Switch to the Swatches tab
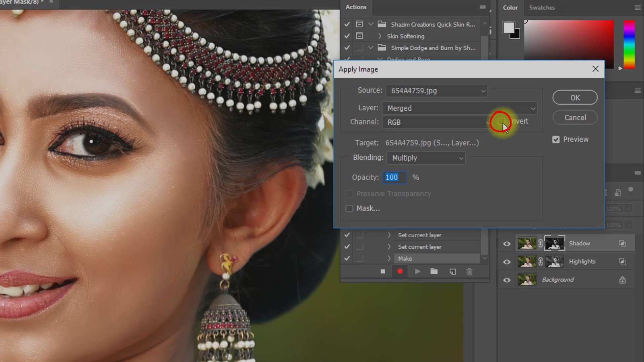The width and height of the screenshot is (644, 362). tap(542, 8)
